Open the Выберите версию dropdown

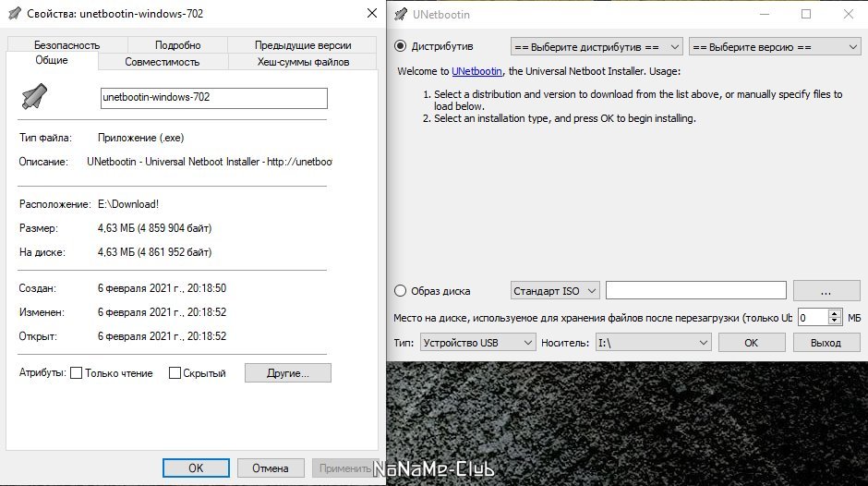(x=775, y=46)
